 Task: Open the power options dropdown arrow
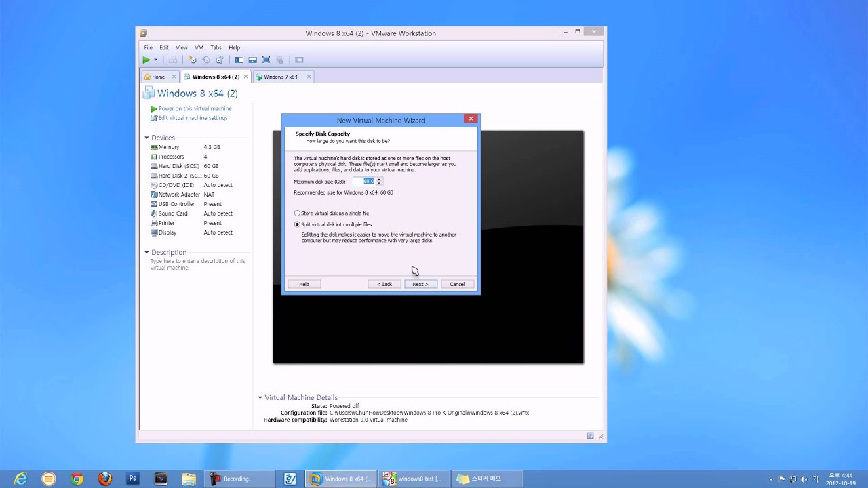click(155, 60)
